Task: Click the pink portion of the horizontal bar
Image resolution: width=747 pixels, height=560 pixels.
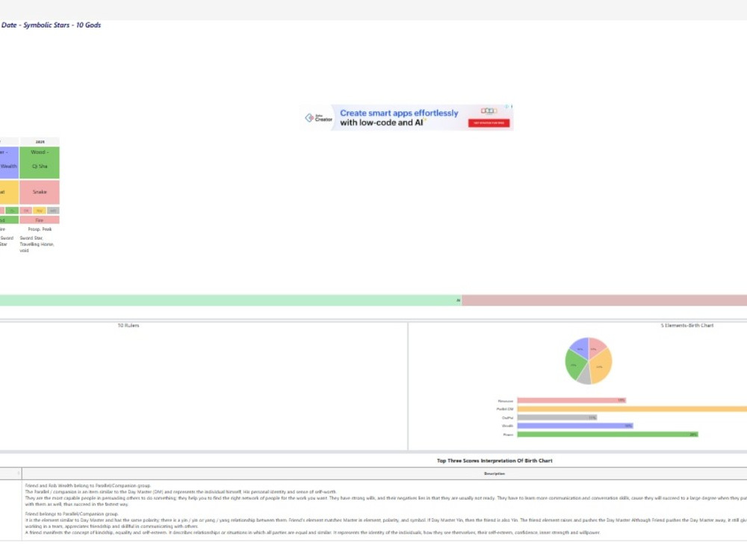Action: coord(604,300)
